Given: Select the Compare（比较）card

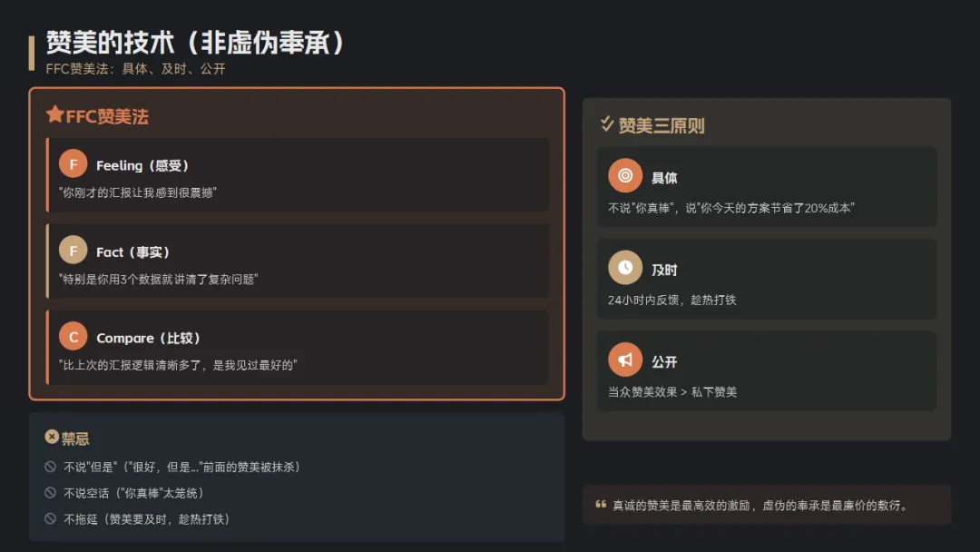Looking at the screenshot, I should pyautogui.click(x=298, y=348).
